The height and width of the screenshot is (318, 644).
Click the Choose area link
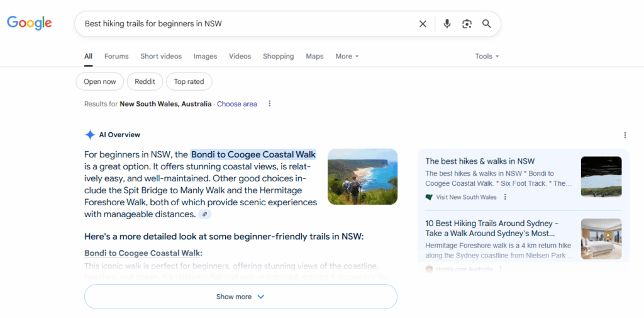[x=237, y=104]
